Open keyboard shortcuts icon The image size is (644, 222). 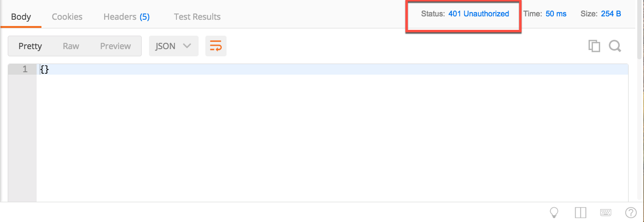pos(606,212)
